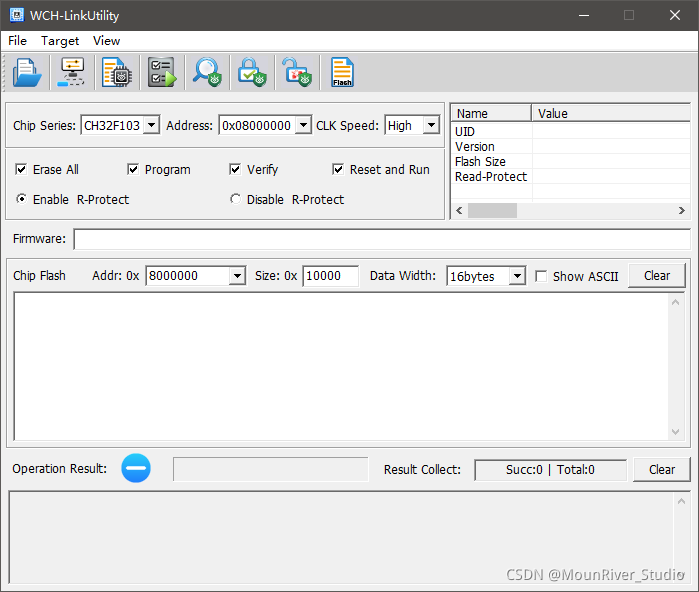Click the WCH-LinkUtility title bar app icon
The width and height of the screenshot is (699, 592).
click(17, 15)
